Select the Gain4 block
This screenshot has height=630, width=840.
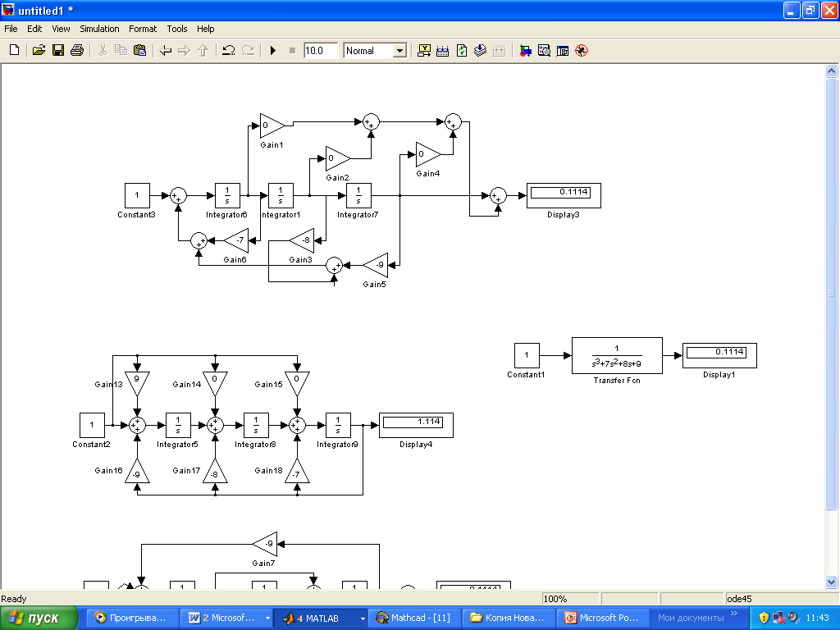[427, 154]
